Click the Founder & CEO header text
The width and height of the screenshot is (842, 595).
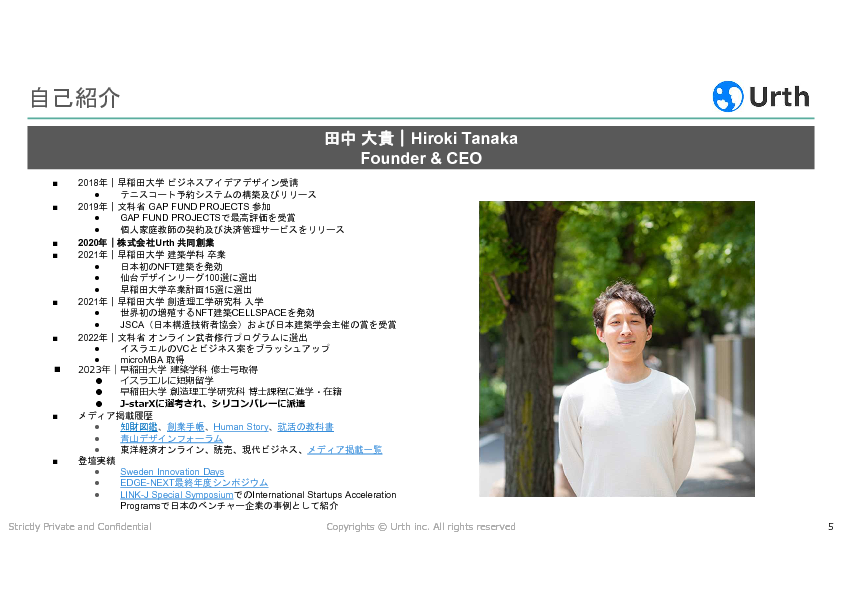[x=420, y=158]
